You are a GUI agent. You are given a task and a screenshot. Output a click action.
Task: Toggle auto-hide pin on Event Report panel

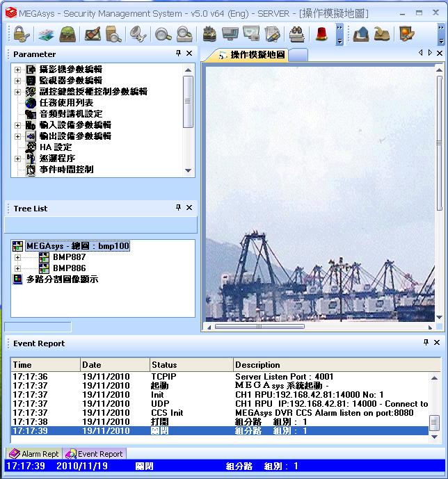tap(426, 343)
